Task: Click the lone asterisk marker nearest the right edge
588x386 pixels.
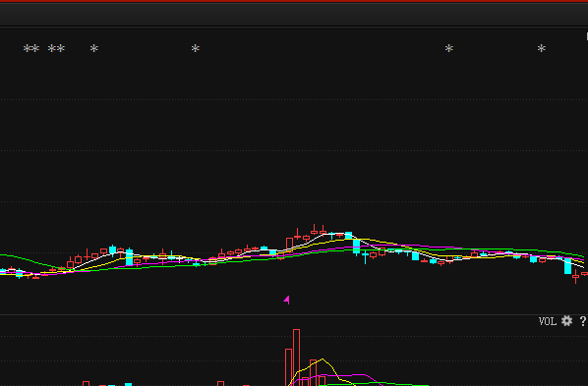Action: (x=541, y=49)
